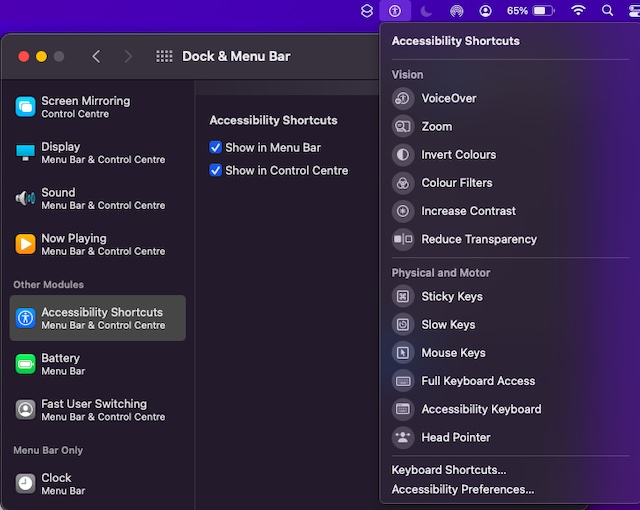Viewport: 640px width, 510px height.
Task: Select Clock in sidebar
Action: coord(98,483)
